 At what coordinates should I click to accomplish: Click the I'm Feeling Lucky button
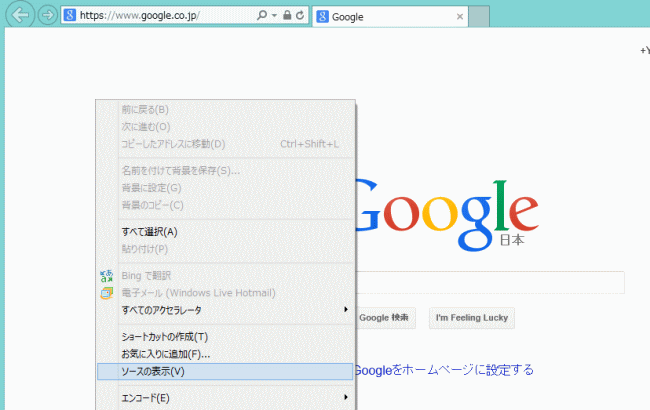click(x=472, y=318)
